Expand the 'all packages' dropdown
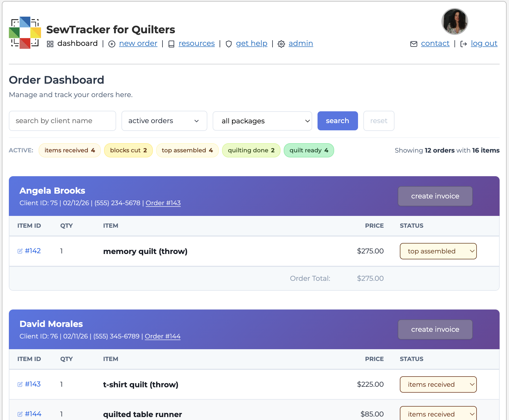 pos(262,121)
